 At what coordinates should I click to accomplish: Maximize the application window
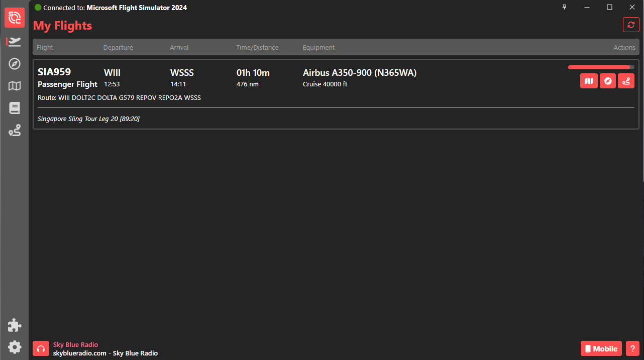[609, 7]
